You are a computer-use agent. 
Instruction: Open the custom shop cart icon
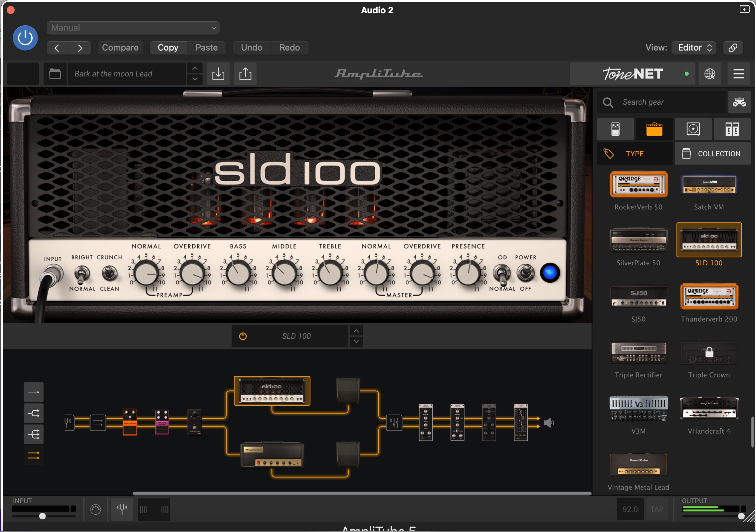point(739,102)
